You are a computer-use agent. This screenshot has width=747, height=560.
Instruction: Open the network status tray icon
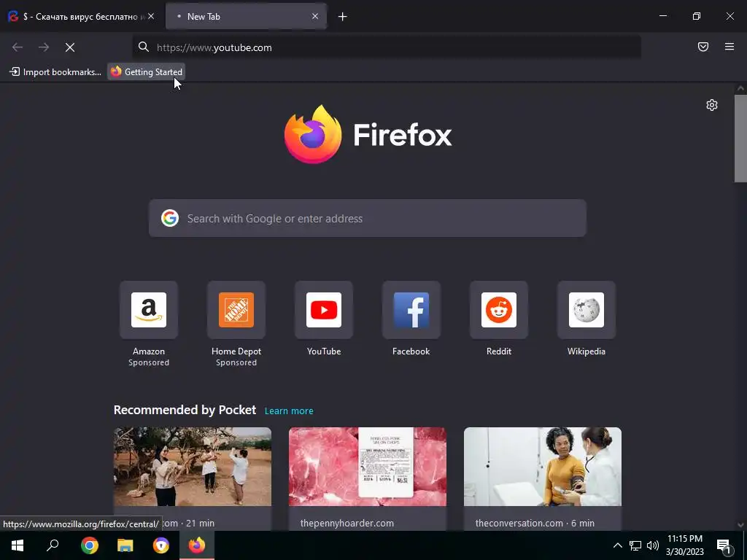click(635, 545)
